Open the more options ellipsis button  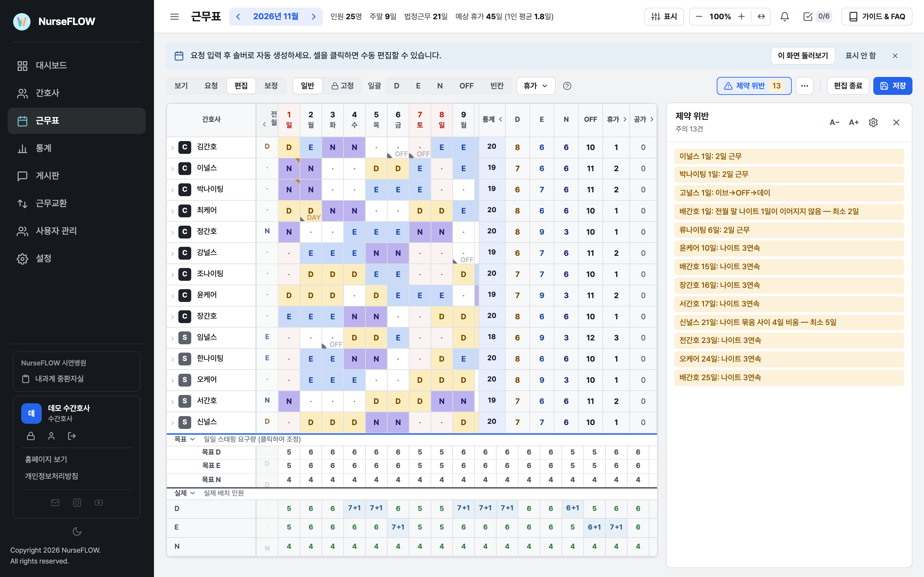805,86
